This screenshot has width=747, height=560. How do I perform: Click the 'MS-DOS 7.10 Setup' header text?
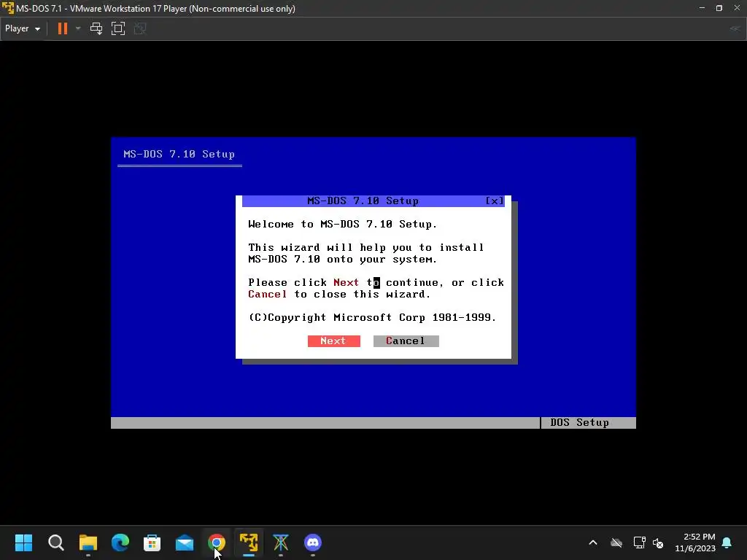pyautogui.click(x=179, y=155)
